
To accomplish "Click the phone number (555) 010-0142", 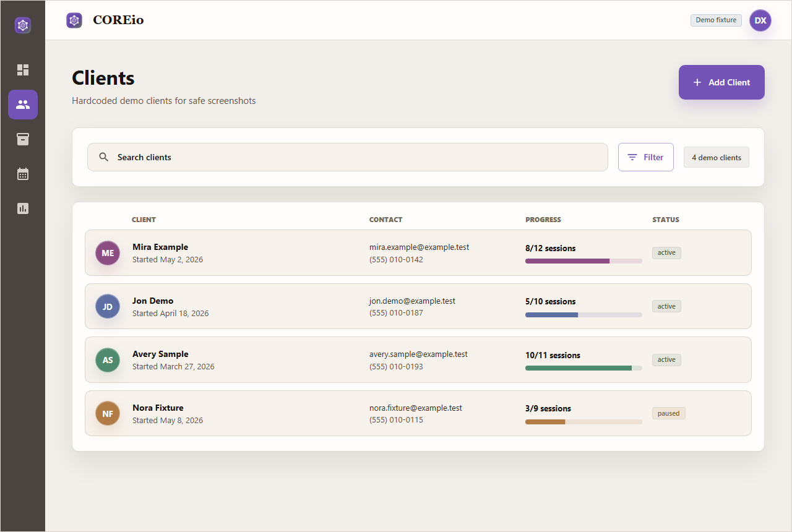I will pyautogui.click(x=396, y=259).
